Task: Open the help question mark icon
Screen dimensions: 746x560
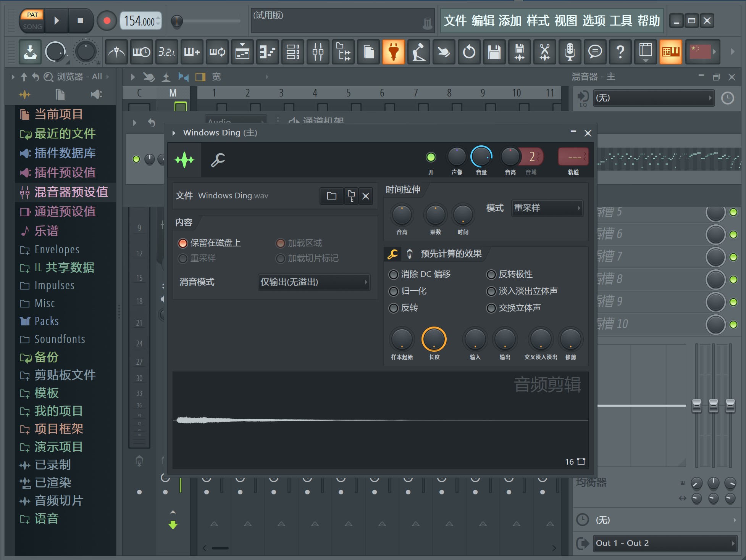Action: pos(620,51)
